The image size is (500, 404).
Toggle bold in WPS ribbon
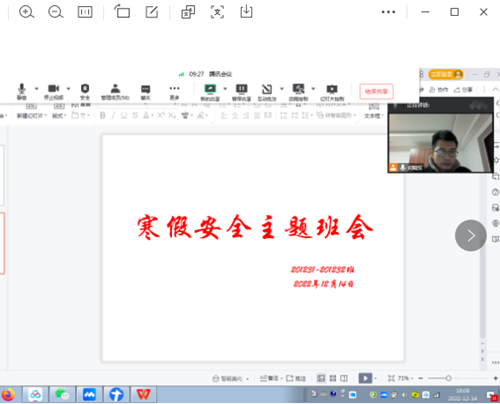(103, 115)
